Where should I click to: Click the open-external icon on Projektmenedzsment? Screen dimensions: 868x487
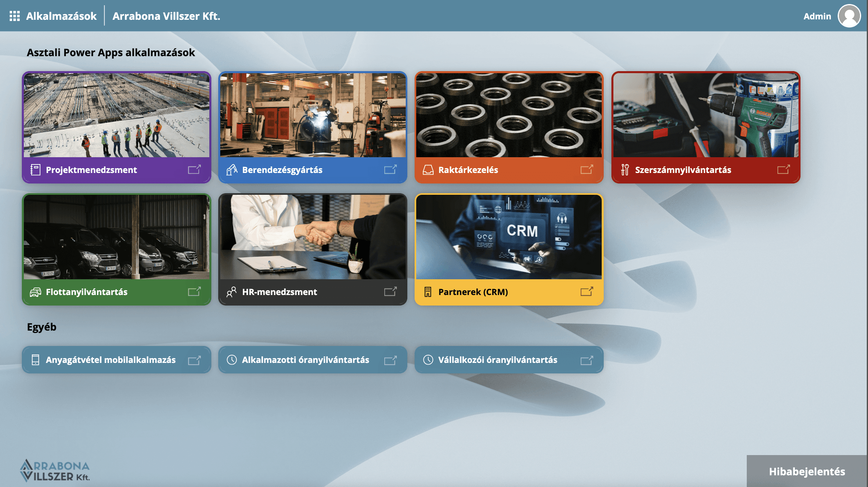(194, 169)
